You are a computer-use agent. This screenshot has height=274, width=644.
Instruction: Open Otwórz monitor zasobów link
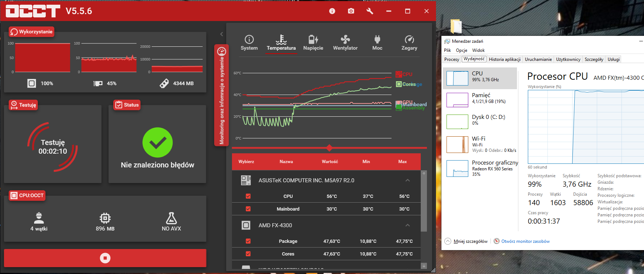point(522,241)
